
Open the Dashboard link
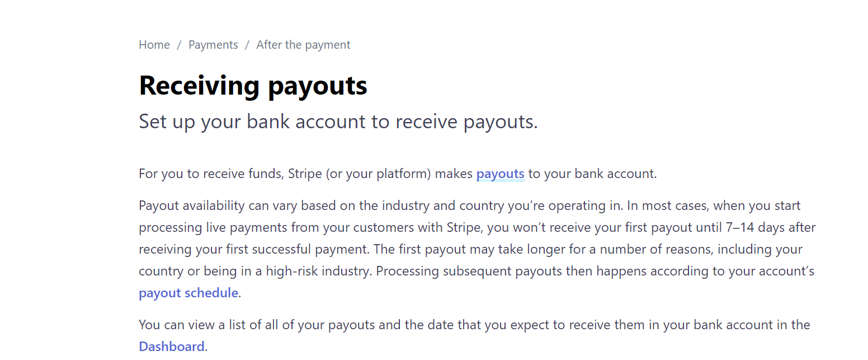(x=171, y=347)
